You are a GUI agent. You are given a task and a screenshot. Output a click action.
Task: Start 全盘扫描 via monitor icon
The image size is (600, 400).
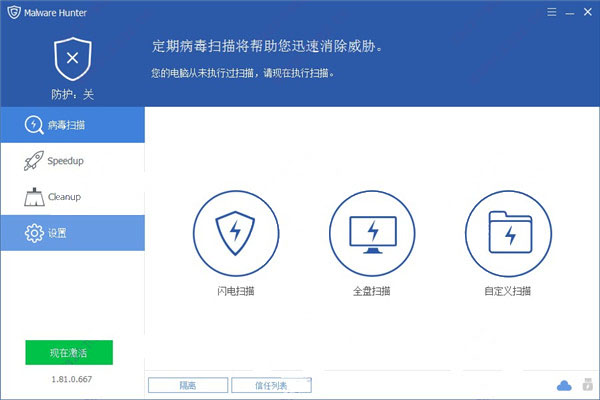372,233
